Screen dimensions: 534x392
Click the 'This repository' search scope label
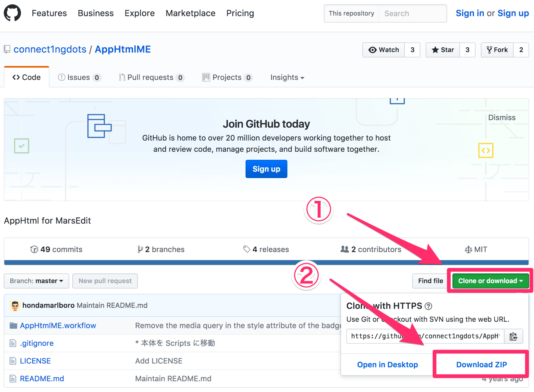click(x=351, y=14)
